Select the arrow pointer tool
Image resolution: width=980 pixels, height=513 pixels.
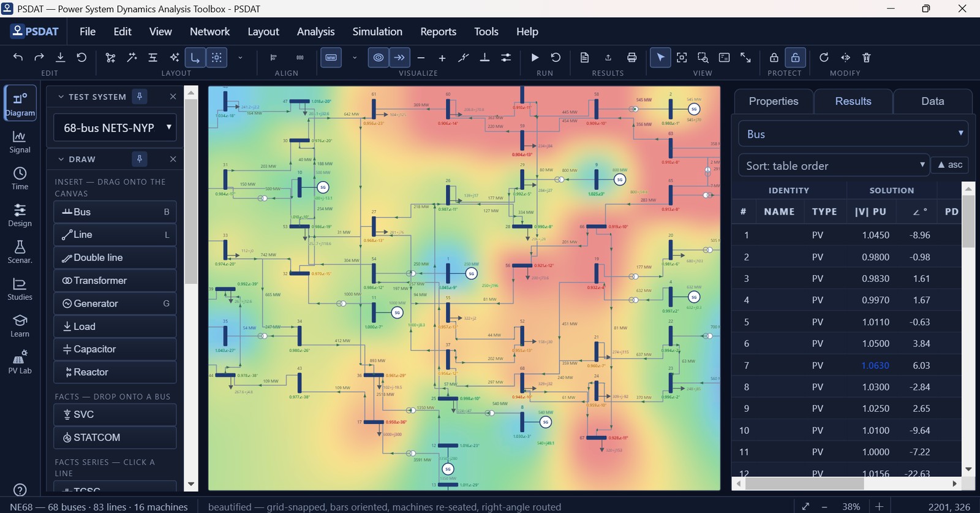pyautogui.click(x=660, y=58)
